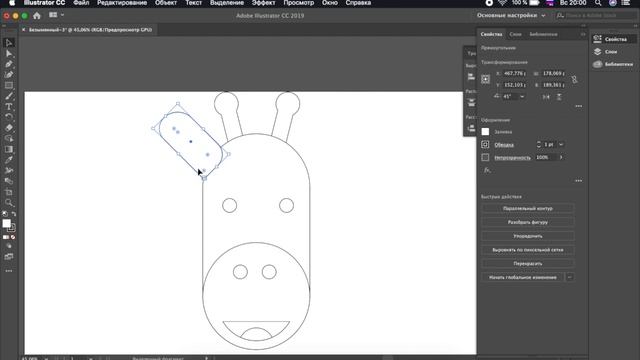Select the Rectangle tool
Viewport: 640px width, 360px height.
click(9, 85)
